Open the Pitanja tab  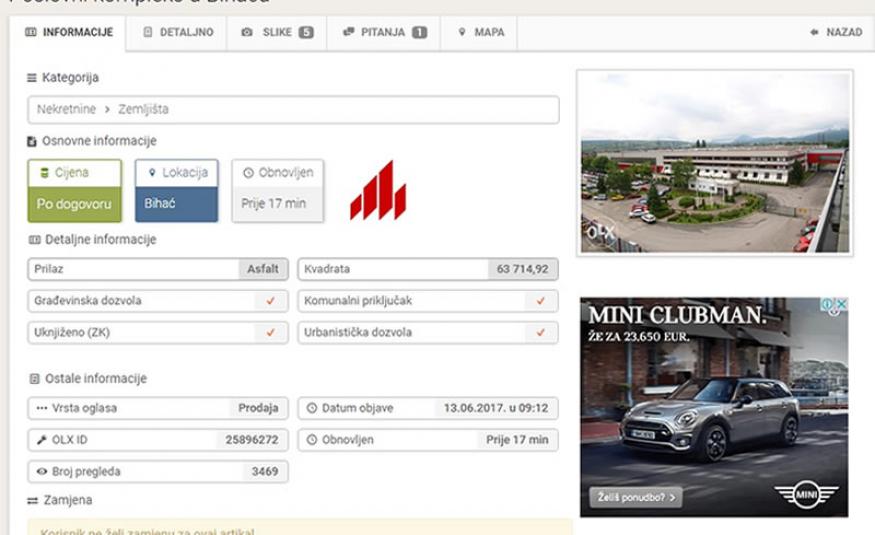(383, 32)
